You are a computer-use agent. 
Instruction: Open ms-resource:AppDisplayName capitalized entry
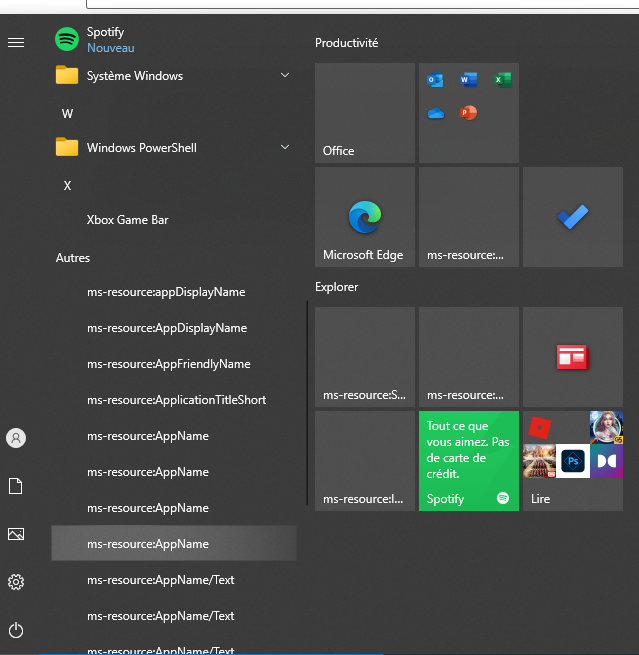click(174, 328)
